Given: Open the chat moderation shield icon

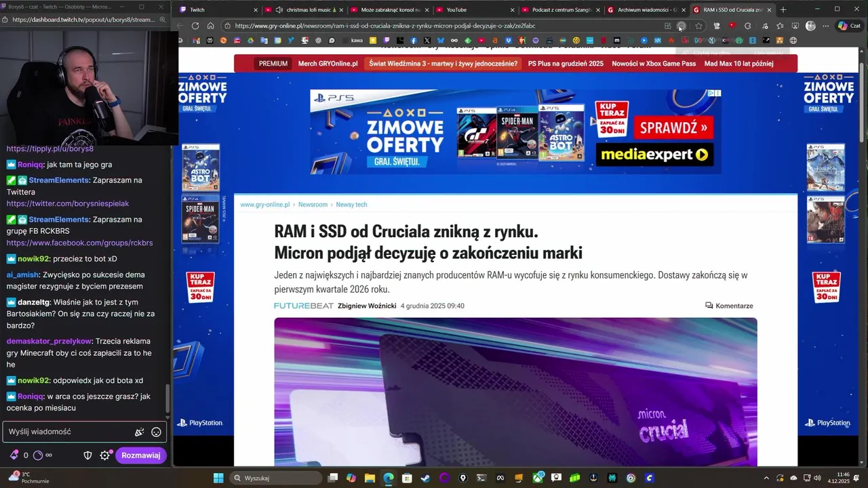Looking at the screenshot, I should (87, 455).
